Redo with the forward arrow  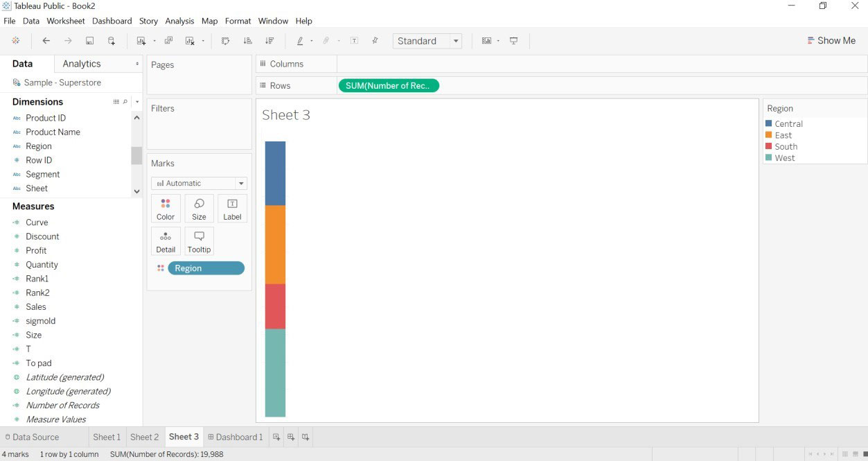coord(68,41)
